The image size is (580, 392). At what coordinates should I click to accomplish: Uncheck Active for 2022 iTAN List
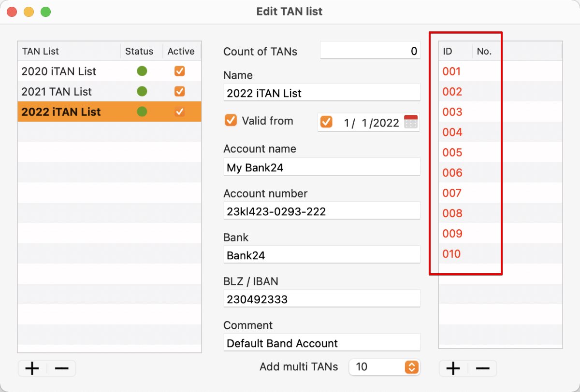[x=180, y=112]
